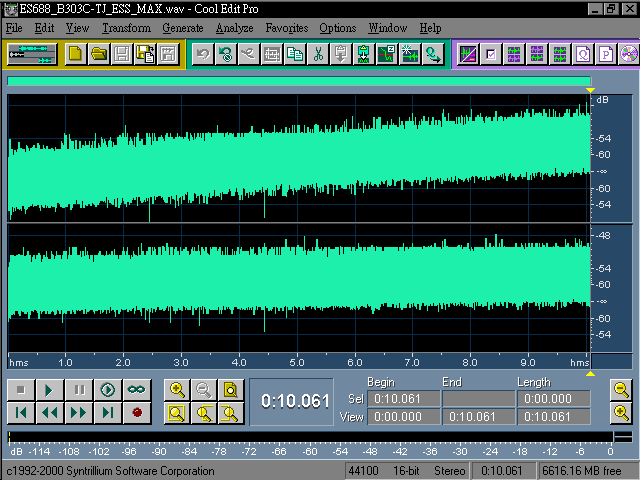The width and height of the screenshot is (640, 480).
Task: Zoom to selection with yellow magnifier icon
Action: [177, 413]
